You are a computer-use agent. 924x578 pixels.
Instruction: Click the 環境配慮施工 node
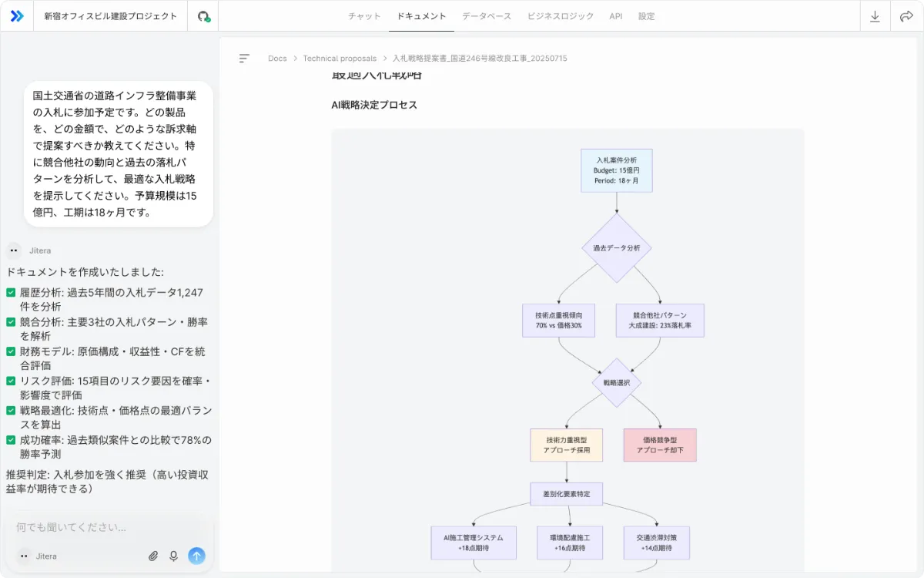570,543
